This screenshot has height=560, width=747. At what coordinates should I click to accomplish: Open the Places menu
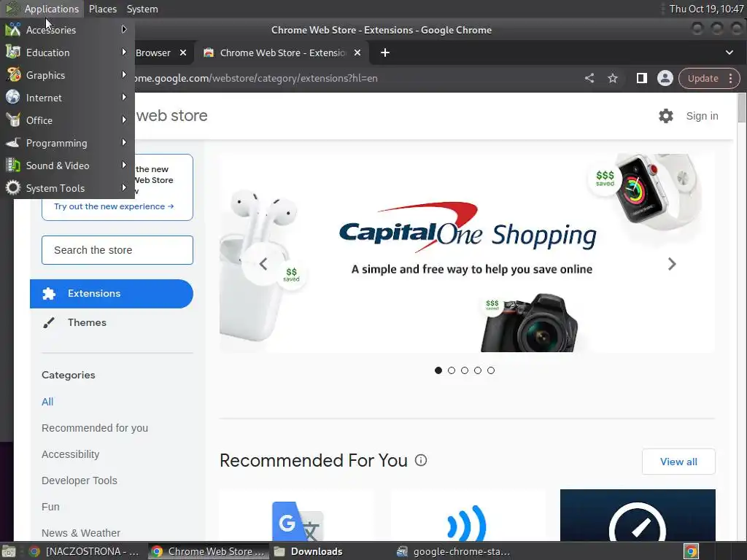point(103,9)
